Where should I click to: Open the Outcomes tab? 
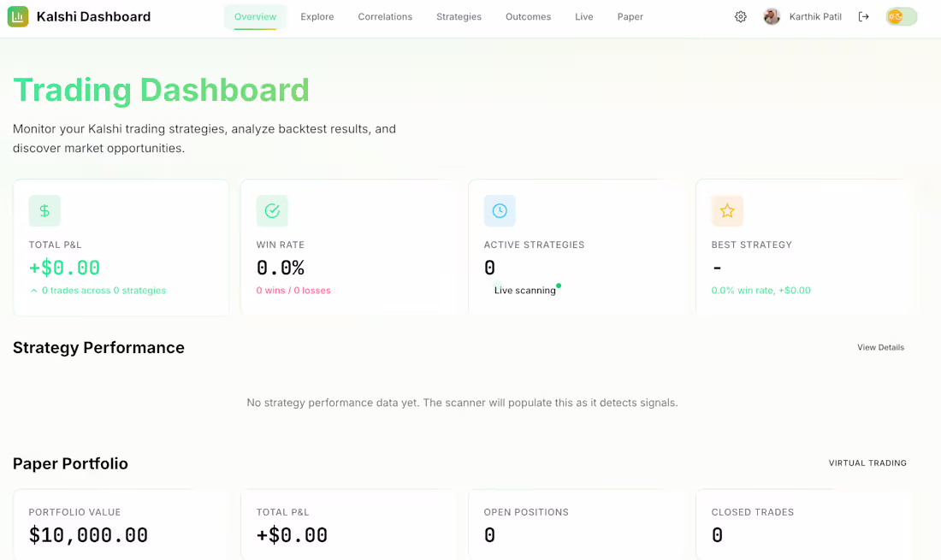pos(528,17)
